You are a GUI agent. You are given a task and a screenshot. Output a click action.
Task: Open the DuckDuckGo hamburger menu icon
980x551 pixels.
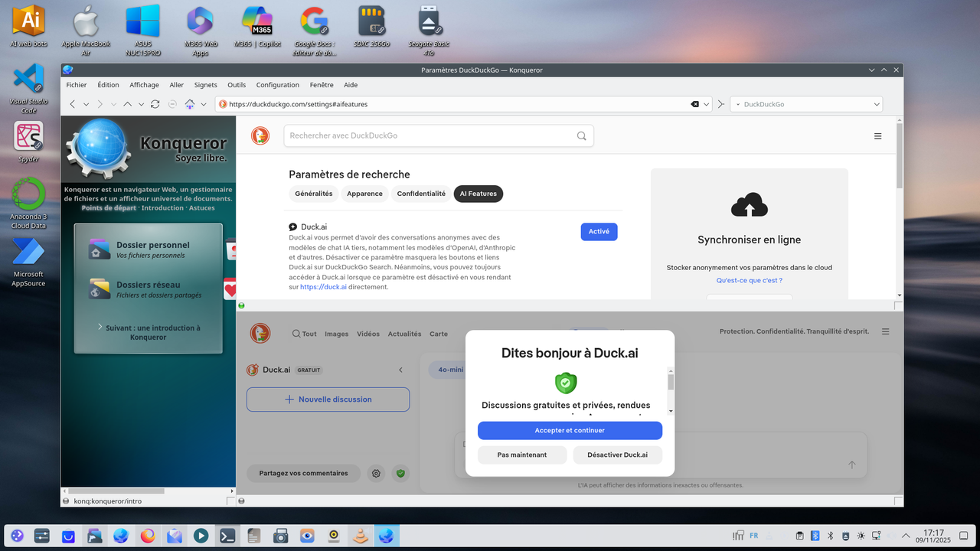pyautogui.click(x=877, y=135)
